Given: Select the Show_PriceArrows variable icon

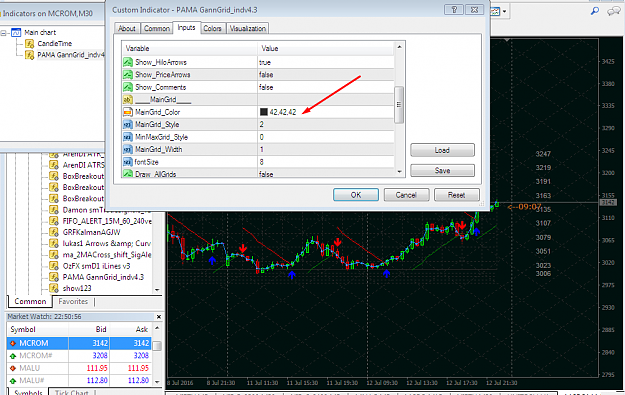Looking at the screenshot, I should (128, 75).
